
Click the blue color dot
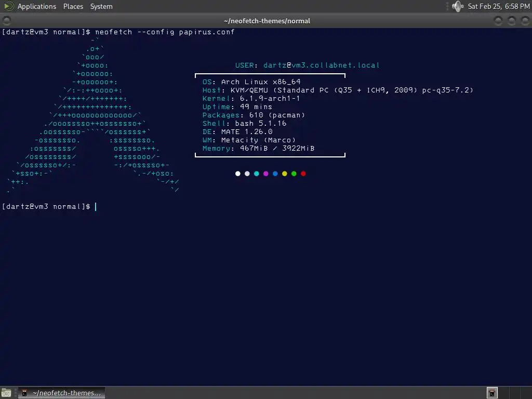pos(275,174)
